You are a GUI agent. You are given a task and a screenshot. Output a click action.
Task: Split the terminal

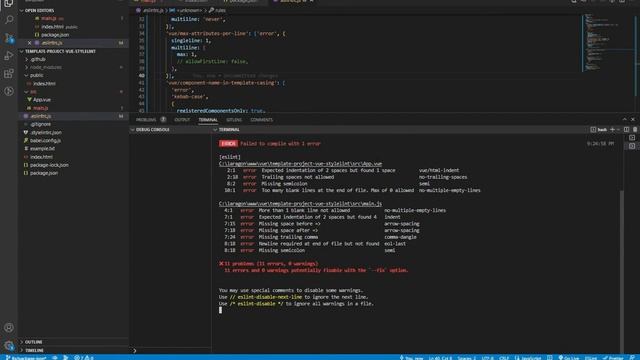point(627,130)
